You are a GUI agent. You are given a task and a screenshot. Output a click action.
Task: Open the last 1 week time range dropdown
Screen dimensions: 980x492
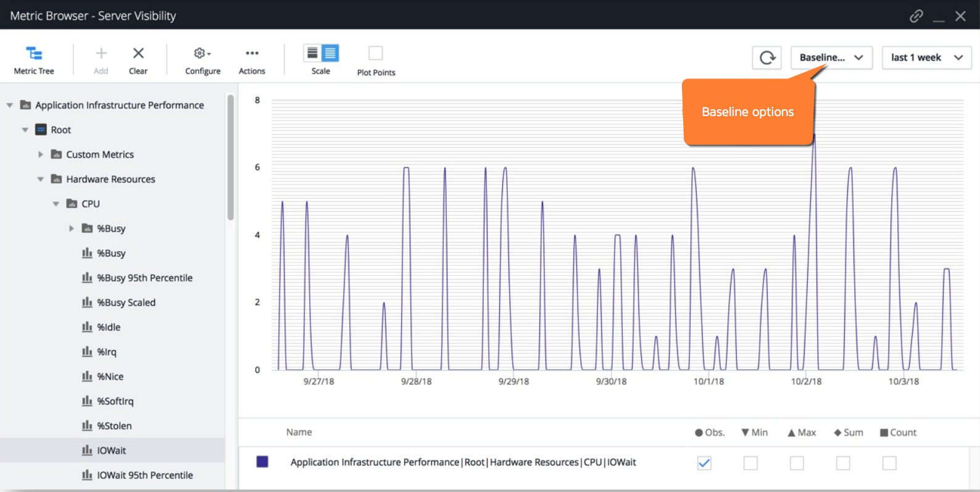(x=927, y=57)
